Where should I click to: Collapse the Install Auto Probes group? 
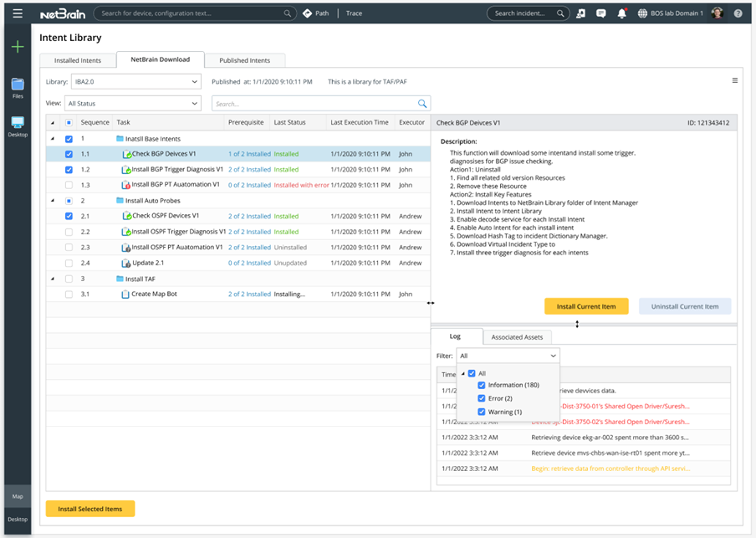point(53,201)
